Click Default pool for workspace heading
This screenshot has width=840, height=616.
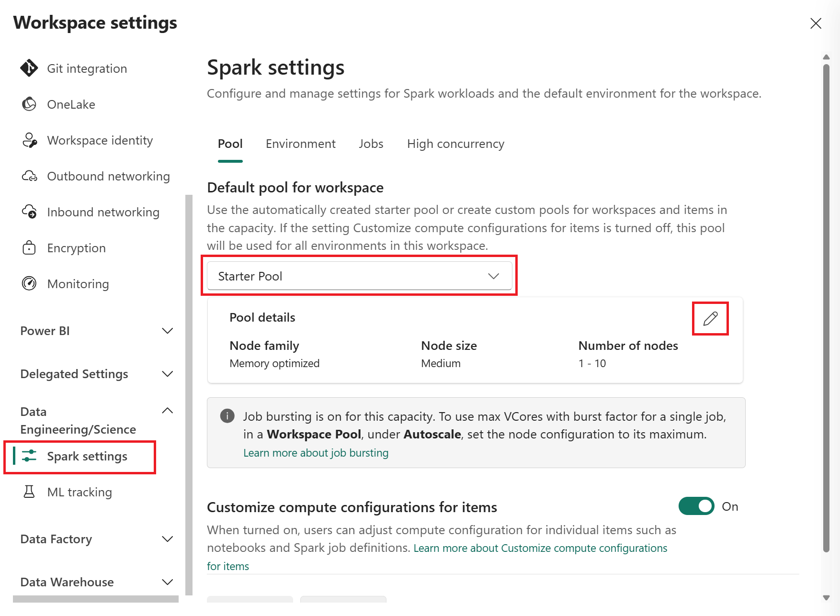pos(295,188)
